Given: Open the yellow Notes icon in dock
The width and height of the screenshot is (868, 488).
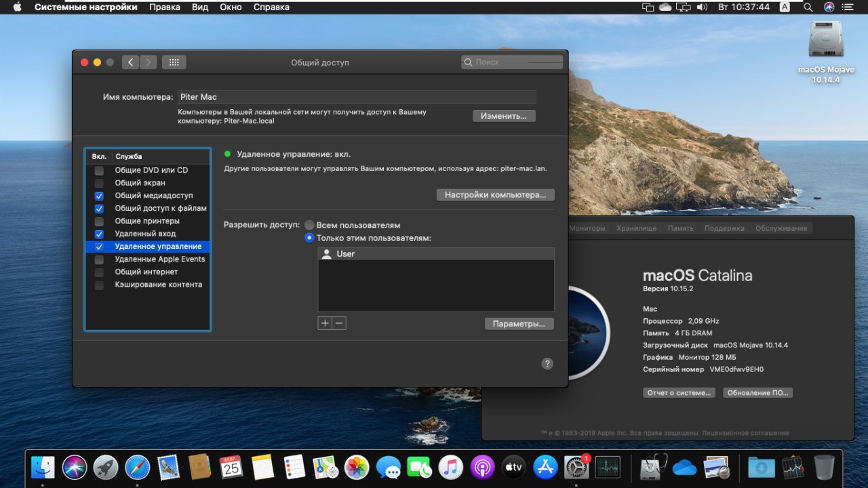Looking at the screenshot, I should click(262, 467).
